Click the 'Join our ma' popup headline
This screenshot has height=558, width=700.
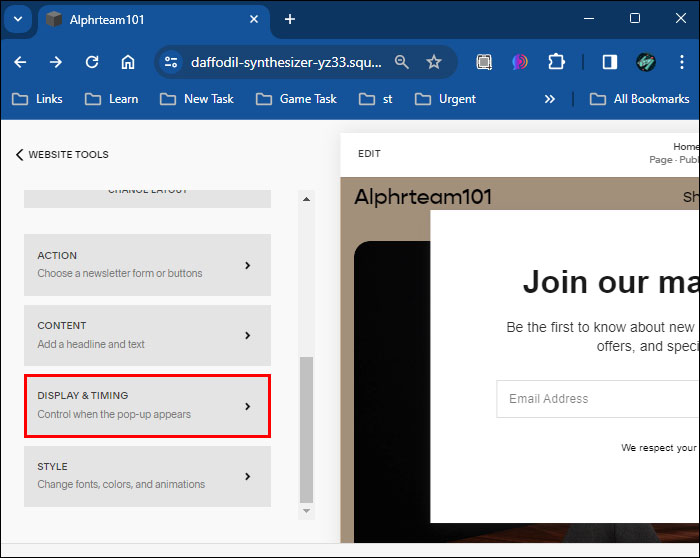(x=611, y=282)
